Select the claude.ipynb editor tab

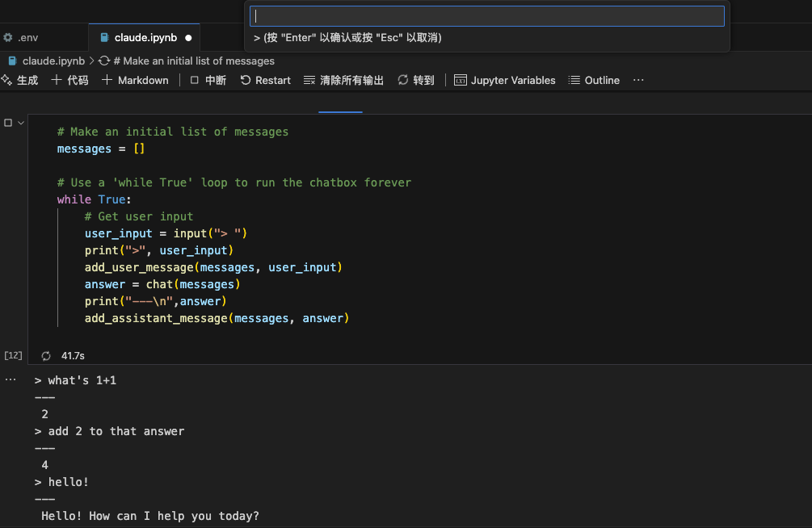137,37
